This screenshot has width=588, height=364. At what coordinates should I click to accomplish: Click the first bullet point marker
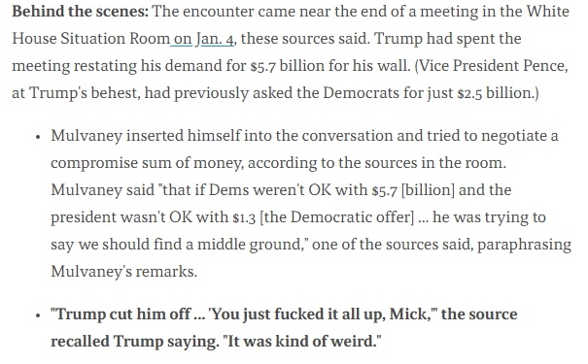click(38, 137)
